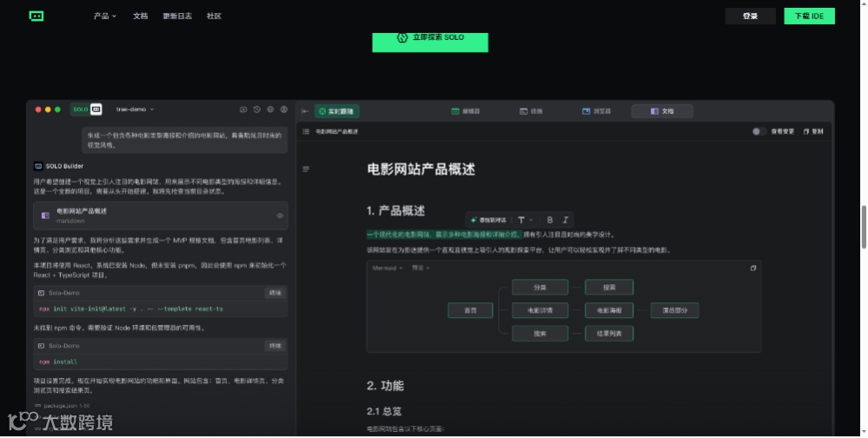Copy diagram with icon in diagram corner
868x438 pixels.
(752, 268)
